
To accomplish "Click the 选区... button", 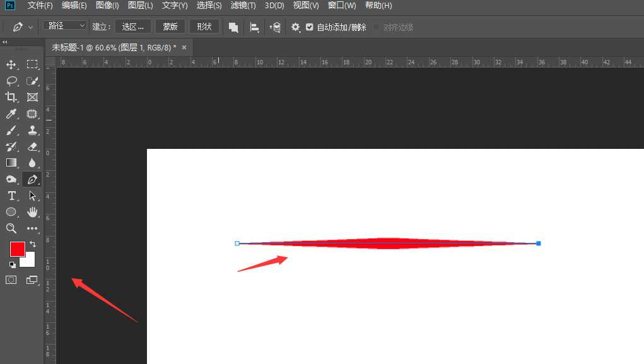I will 133,26.
